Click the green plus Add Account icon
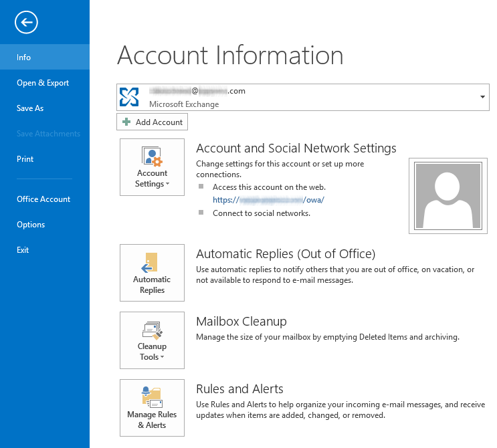The width and height of the screenshot is (497, 448). click(x=126, y=122)
